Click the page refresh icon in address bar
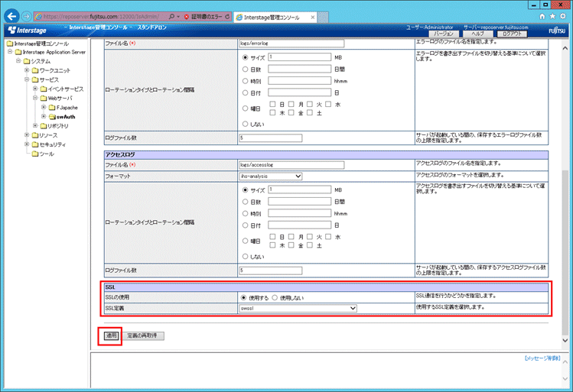The height and width of the screenshot is (392, 573). pyautogui.click(x=227, y=17)
